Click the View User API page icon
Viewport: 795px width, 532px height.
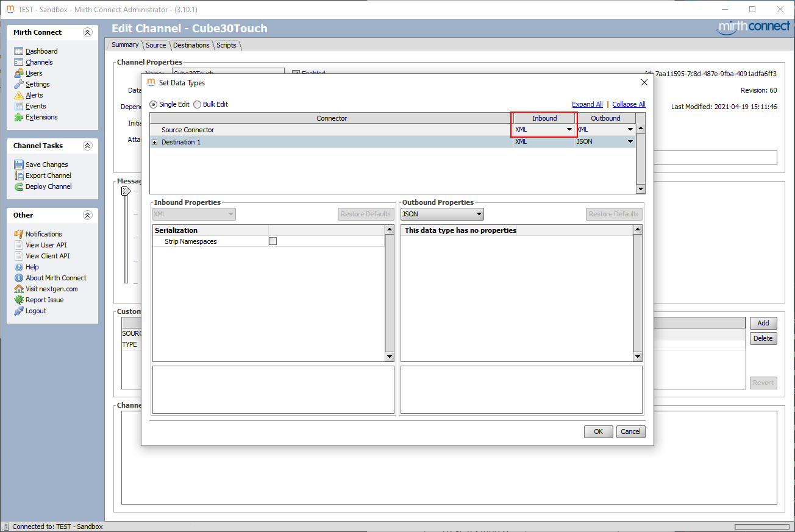pos(19,245)
